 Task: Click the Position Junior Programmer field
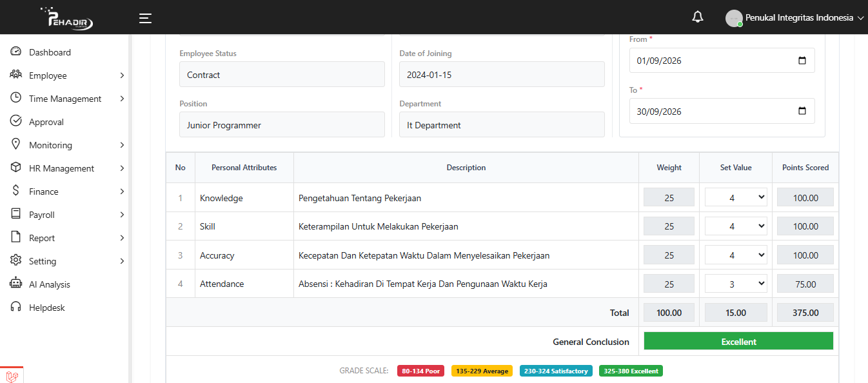(282, 125)
